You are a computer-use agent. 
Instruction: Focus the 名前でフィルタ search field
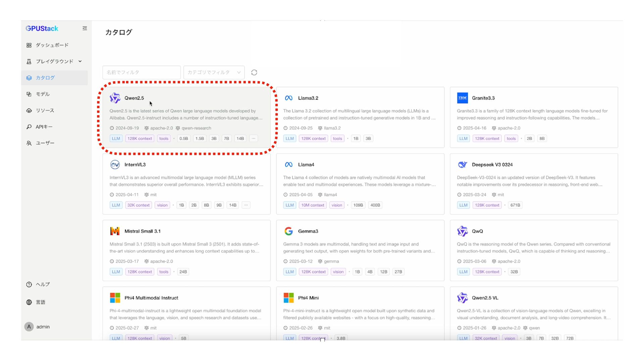point(142,72)
